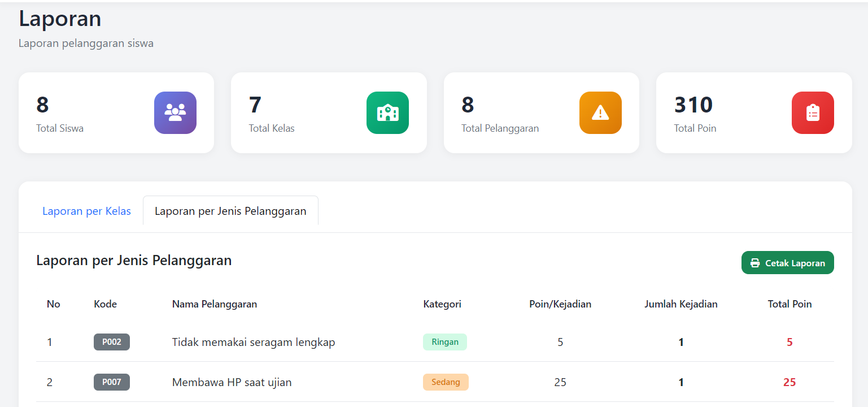Click the purple Total Siswa people icon
The width and height of the screenshot is (868, 407).
pos(175,112)
